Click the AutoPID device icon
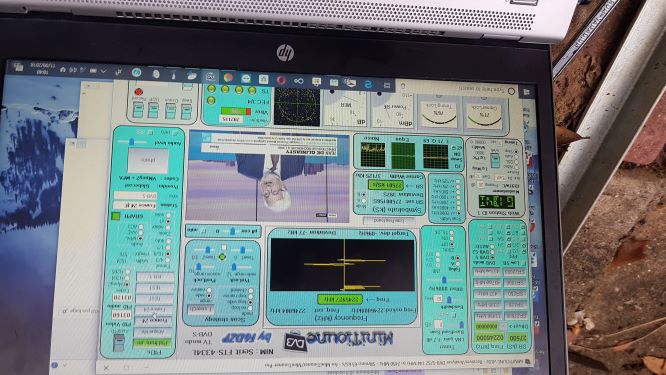Viewport: 666px width, 375px height. [119, 343]
